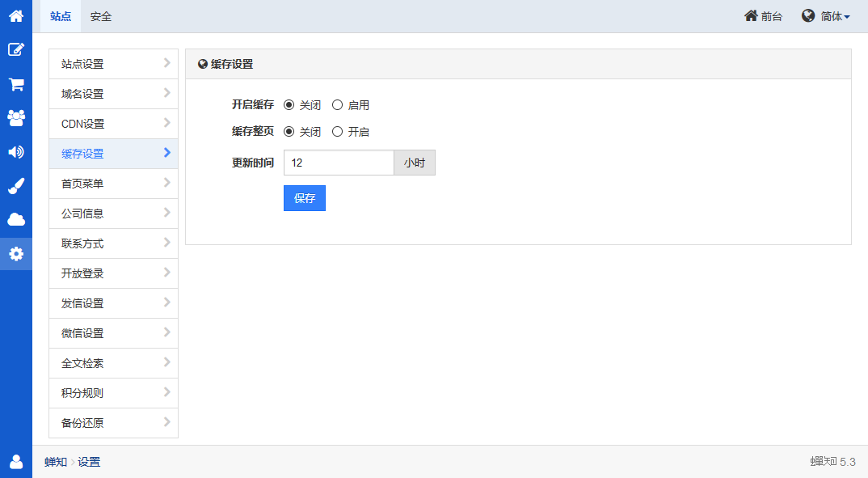This screenshot has height=478, width=868.
Task: Open the paintbrush design icon in sidebar
Action: [16, 186]
